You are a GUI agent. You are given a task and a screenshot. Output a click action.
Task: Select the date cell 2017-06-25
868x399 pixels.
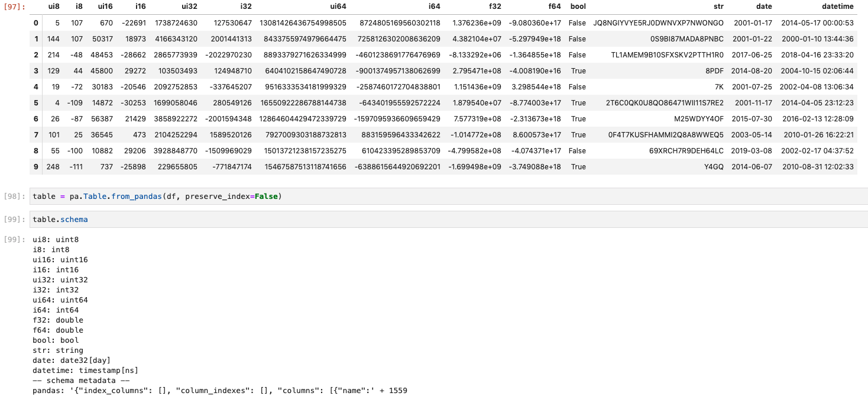tap(752, 54)
